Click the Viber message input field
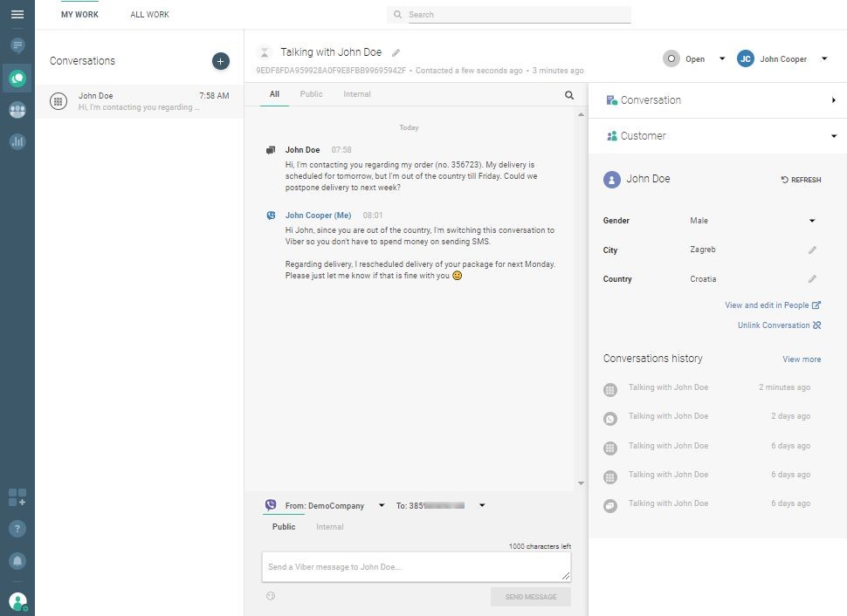Viewport: 847px width, 616px height. (416, 567)
